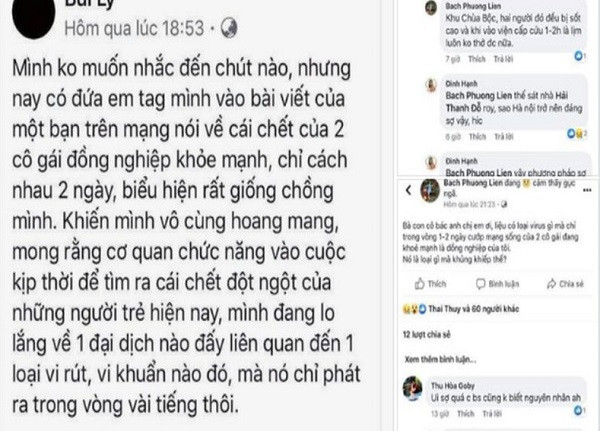
Task: Open the Hôm qua lúc 18:53 timestamp
Action: (x=134, y=28)
